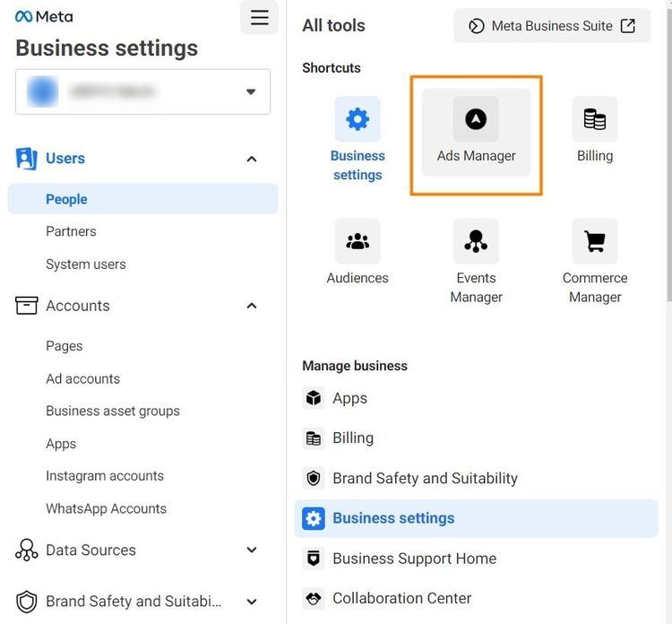Collapse the Accounts section chevron
Image resolution: width=672 pixels, height=624 pixels.
click(252, 306)
